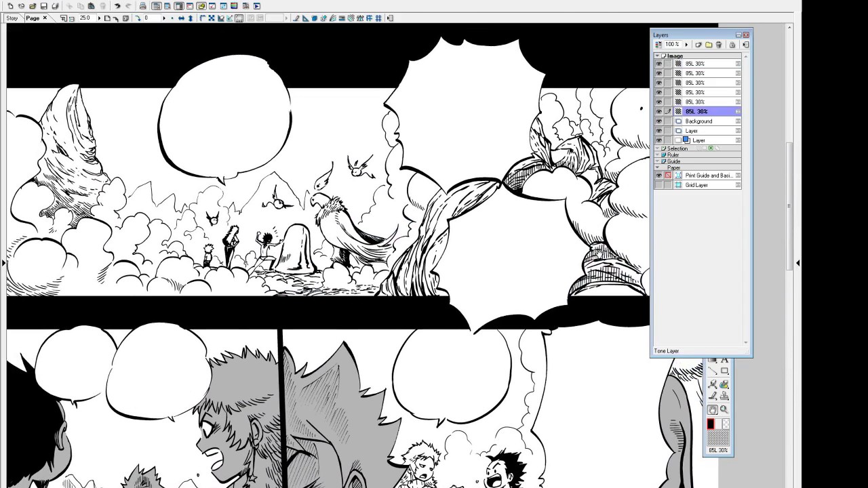Click the Undo icon in the toolbar
The width and height of the screenshot is (868, 488).
click(x=116, y=6)
